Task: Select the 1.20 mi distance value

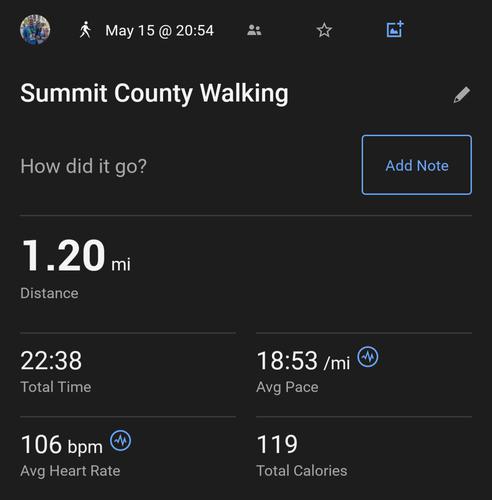Action: pyautogui.click(x=76, y=256)
